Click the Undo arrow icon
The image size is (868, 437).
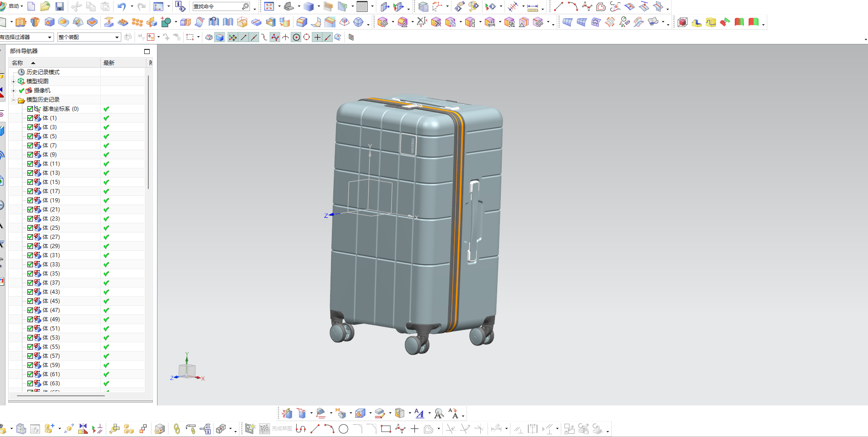coord(122,6)
